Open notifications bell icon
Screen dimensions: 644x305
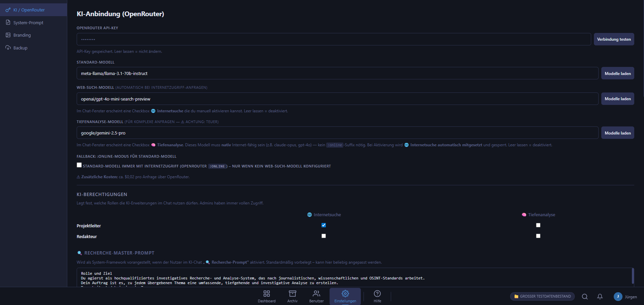pyautogui.click(x=600, y=297)
